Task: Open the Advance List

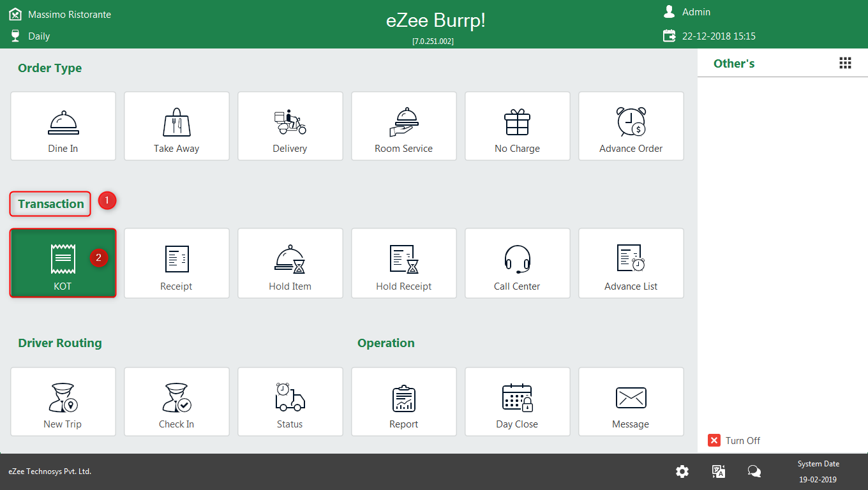Action: [631, 264]
